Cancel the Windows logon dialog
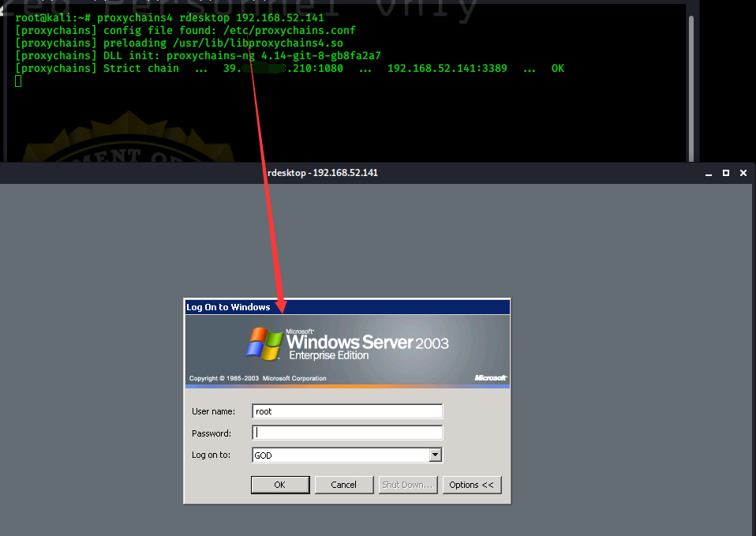 [344, 485]
